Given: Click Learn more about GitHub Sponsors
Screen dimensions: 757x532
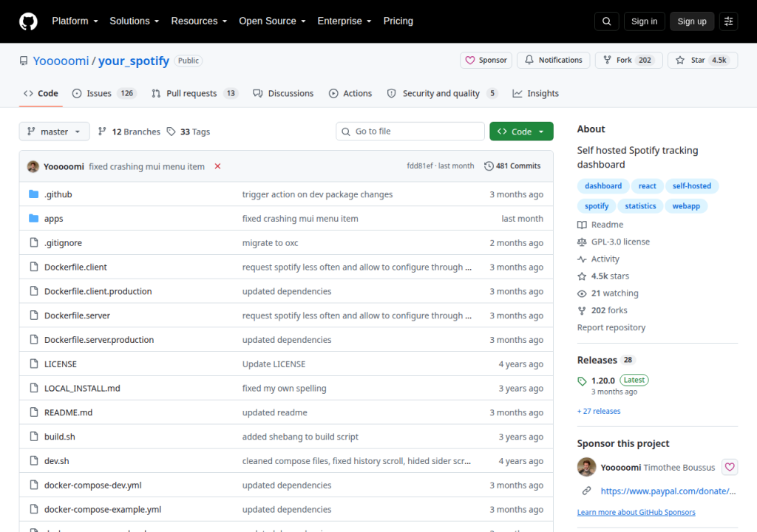Looking at the screenshot, I should pos(637,512).
